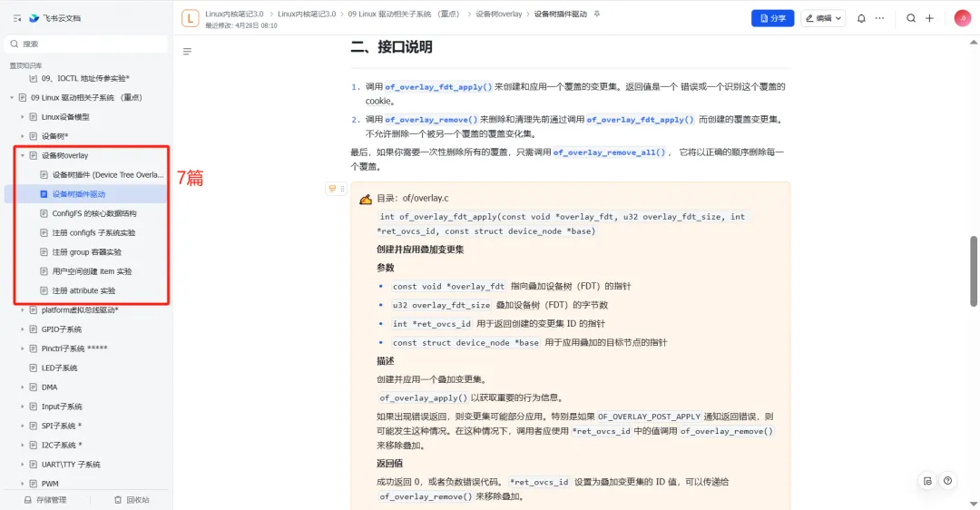Viewport: 980px width, 510px height.
Task: Expand UART\TTY 子系统 tree node
Action: pyautogui.click(x=22, y=465)
